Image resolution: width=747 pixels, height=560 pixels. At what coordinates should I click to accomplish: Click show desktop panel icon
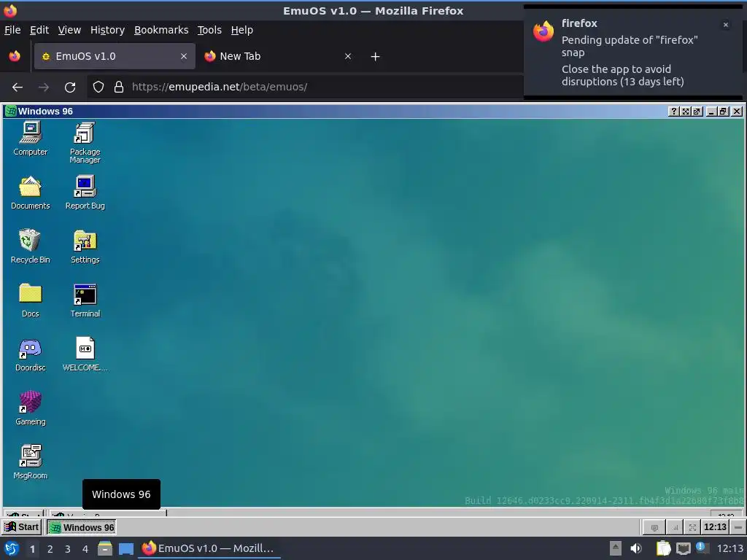[126, 548]
